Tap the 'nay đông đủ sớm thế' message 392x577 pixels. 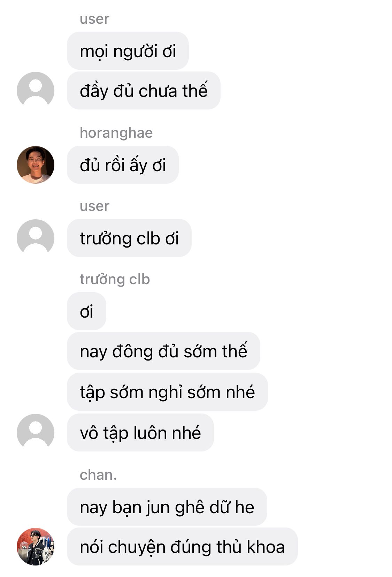tap(163, 351)
